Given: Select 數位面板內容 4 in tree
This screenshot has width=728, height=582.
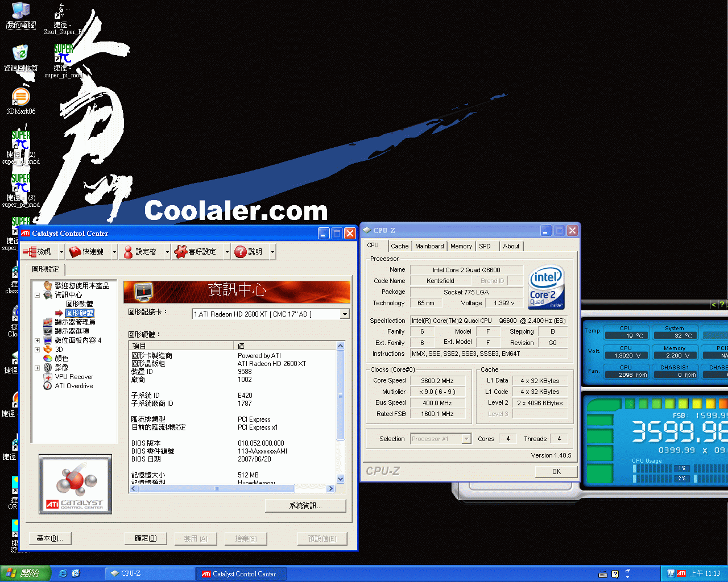Looking at the screenshot, I should coord(78,340).
